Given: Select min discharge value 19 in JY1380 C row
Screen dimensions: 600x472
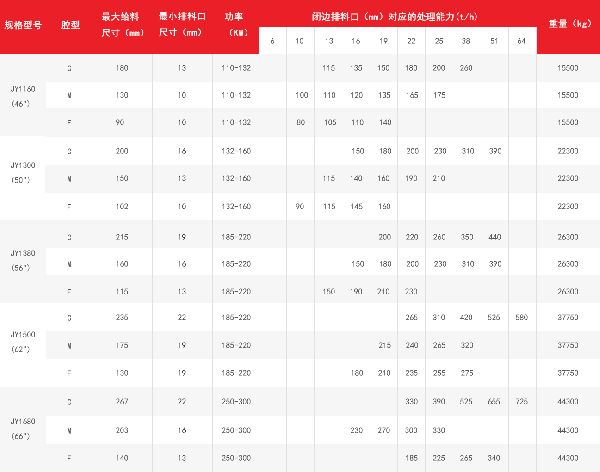Looking at the screenshot, I should point(182,237).
